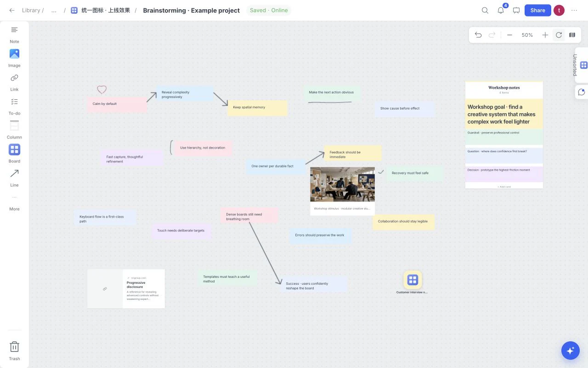588x368 pixels.
Task: Zoom out with the minus button
Action: pos(509,35)
